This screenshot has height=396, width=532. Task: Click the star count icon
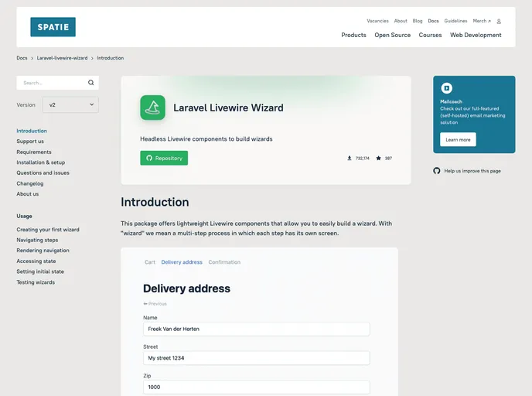click(378, 158)
